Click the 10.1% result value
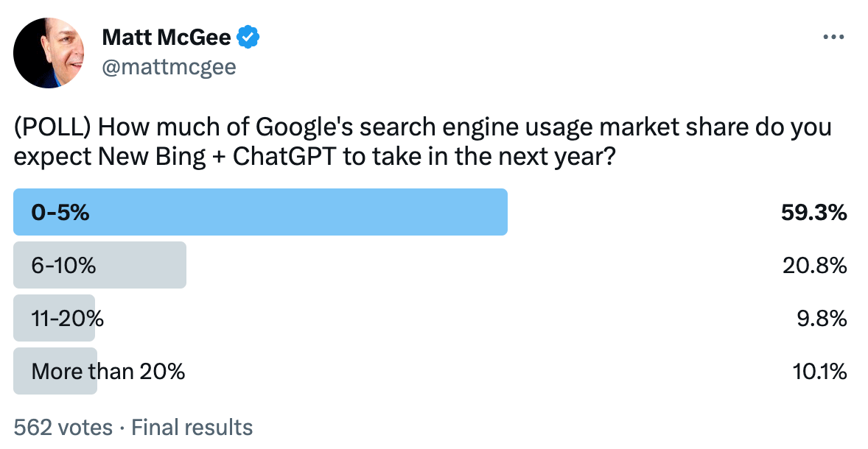Image resolution: width=868 pixels, height=449 pixels. point(820,371)
